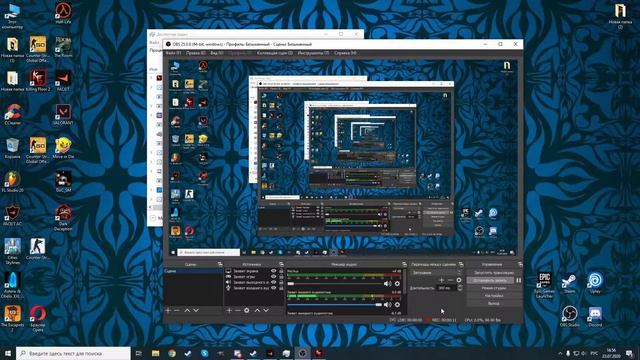The image size is (640, 360).
Task: Select Opera browser desktop icon
Action: tap(38, 318)
